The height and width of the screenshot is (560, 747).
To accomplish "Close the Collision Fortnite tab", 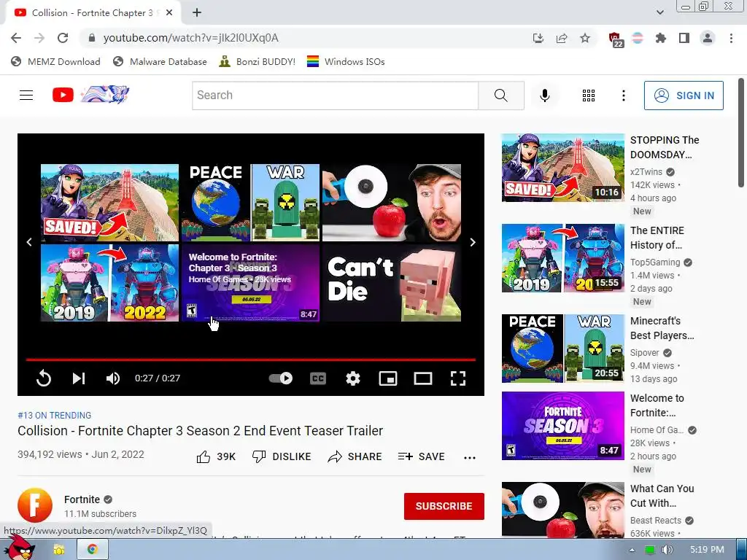I will pyautogui.click(x=169, y=13).
